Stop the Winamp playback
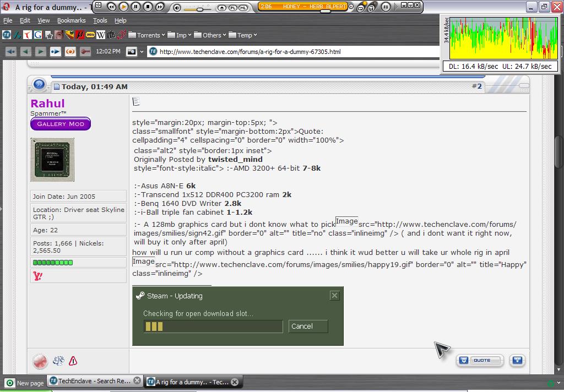This screenshot has width=564, height=392. click(148, 7)
